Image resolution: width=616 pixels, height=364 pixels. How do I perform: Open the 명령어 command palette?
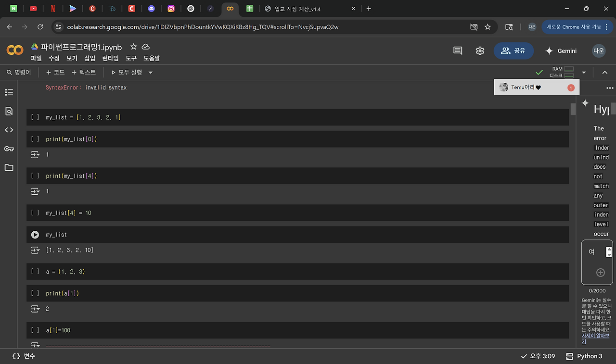pos(19,73)
